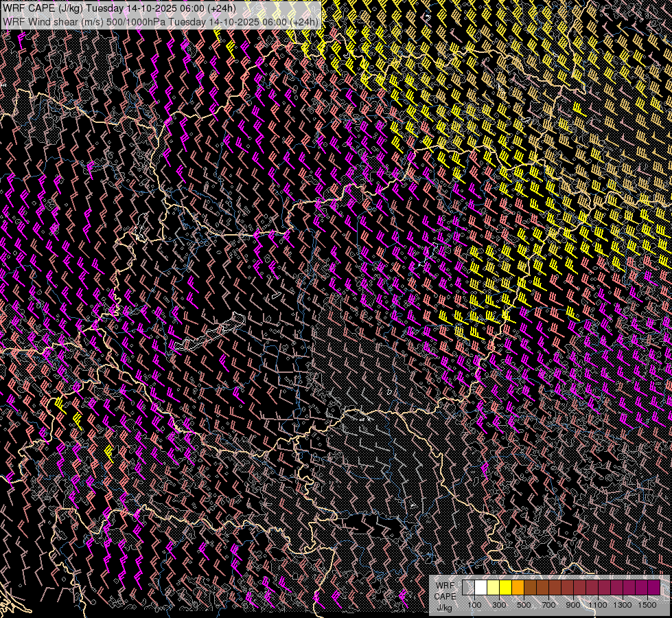Image resolution: width=672 pixels, height=618 pixels.
Task: Select the white CAPE legend swatch
Action: (x=481, y=588)
